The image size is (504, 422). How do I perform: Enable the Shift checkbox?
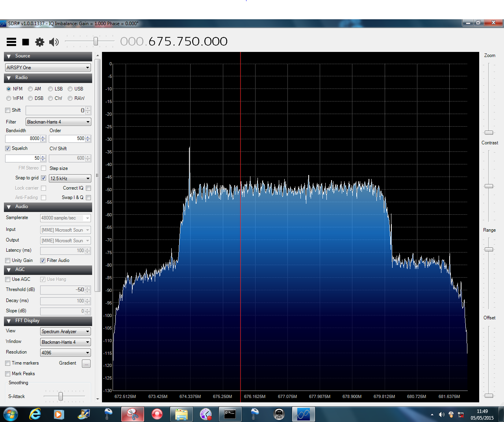tap(8, 111)
